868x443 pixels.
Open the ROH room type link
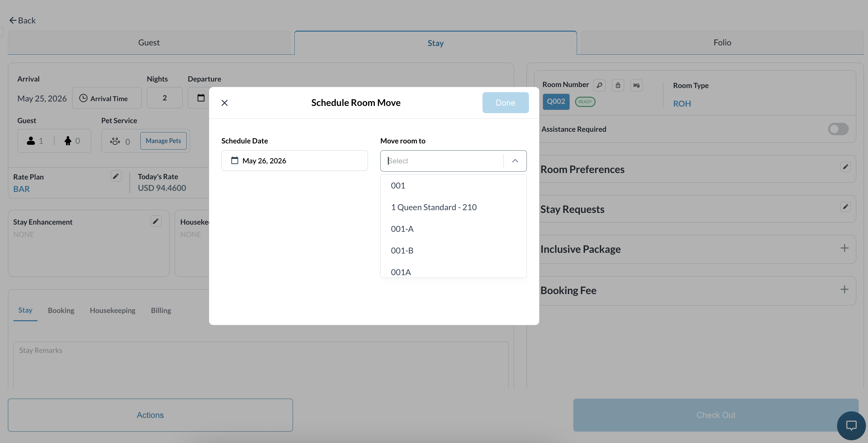[682, 104]
